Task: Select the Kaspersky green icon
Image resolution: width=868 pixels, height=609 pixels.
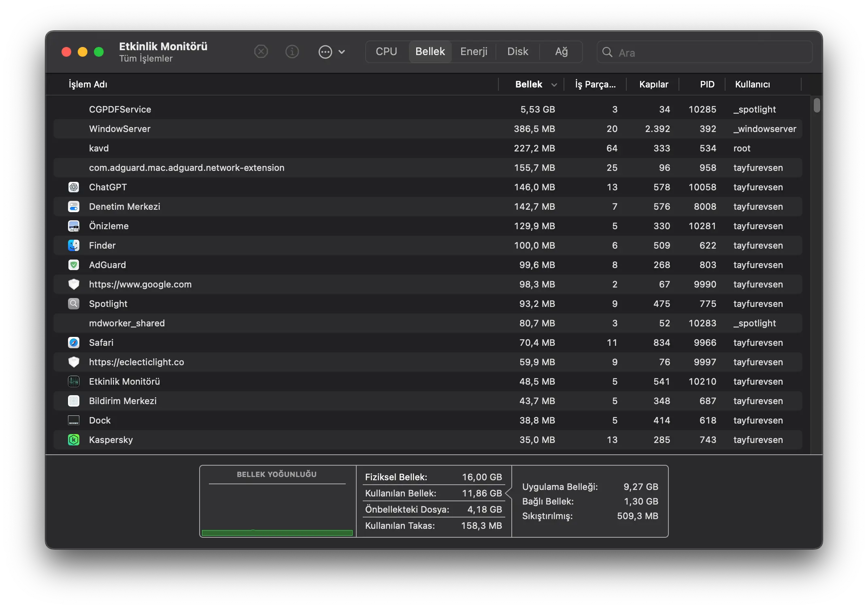Action: 74,440
